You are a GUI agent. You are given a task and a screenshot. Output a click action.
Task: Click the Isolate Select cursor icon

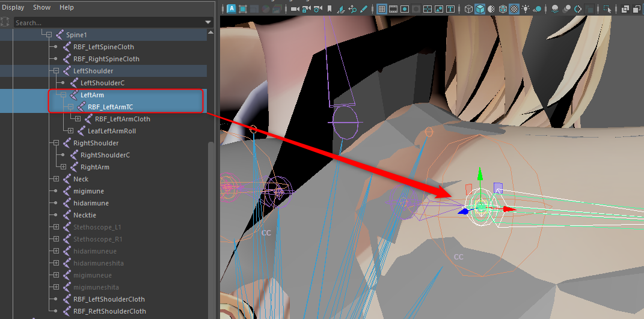[607, 8]
